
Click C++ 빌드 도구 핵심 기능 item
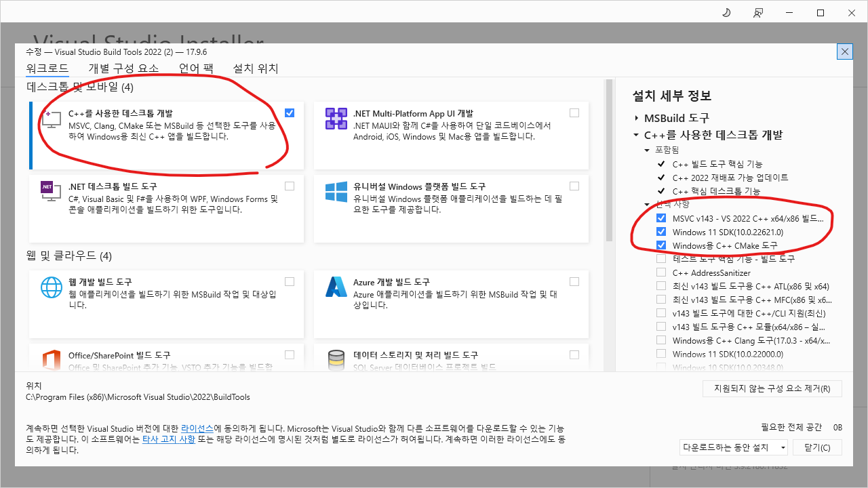click(717, 164)
